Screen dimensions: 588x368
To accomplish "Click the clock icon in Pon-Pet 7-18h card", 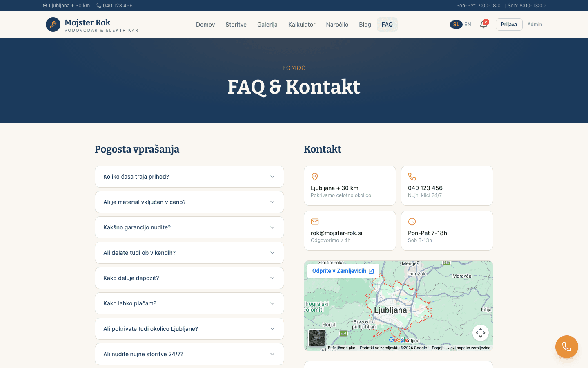I will 412,222.
